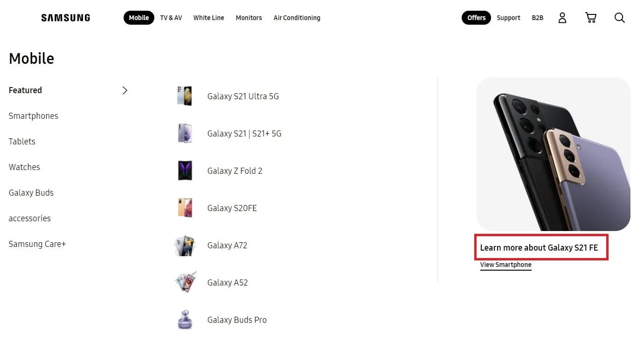This screenshot has height=361, width=644.
Task: Select the Galaxy Buds Pro icon
Action: 185,320
